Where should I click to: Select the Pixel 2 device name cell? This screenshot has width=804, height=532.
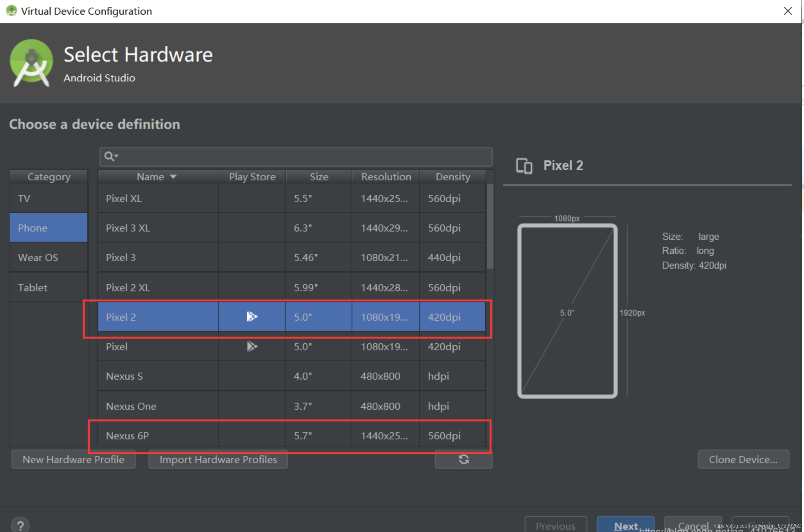(158, 317)
